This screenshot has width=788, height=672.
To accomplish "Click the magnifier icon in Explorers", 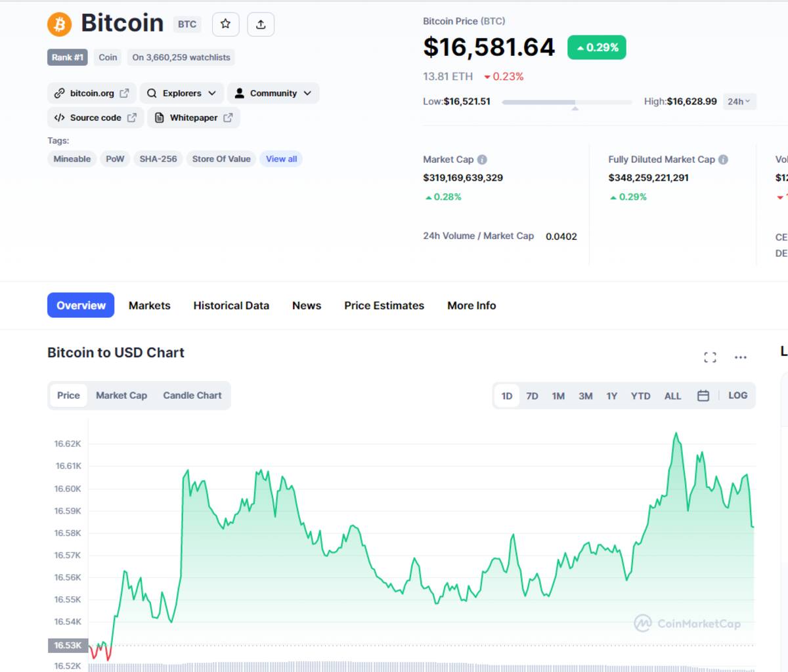I will pyautogui.click(x=152, y=93).
